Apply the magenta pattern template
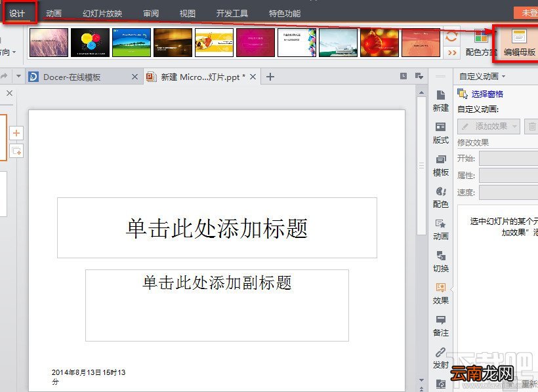The height and width of the screenshot is (392, 538). (256, 43)
